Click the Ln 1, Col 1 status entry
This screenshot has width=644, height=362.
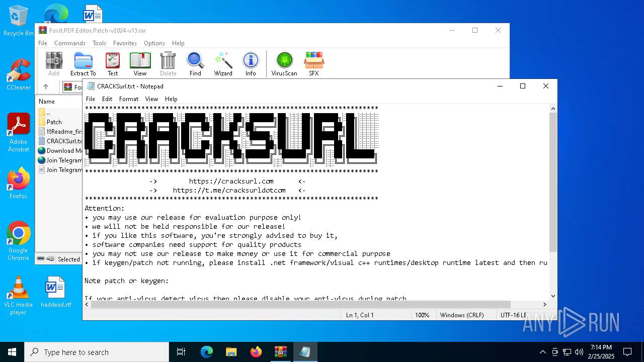tap(360, 315)
